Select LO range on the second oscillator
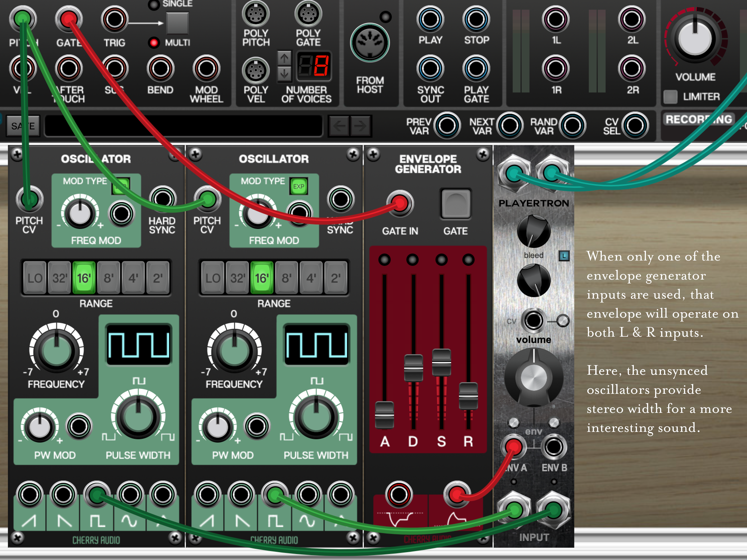Viewport: 747px width, 560px height. [213, 278]
